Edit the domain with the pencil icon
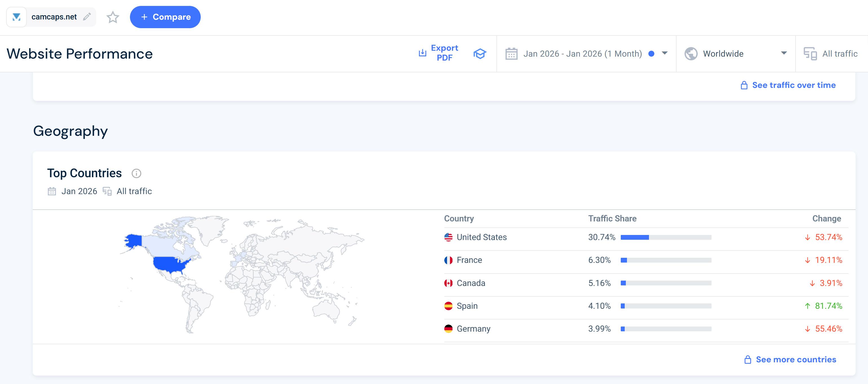This screenshot has height=384, width=868. click(x=87, y=17)
